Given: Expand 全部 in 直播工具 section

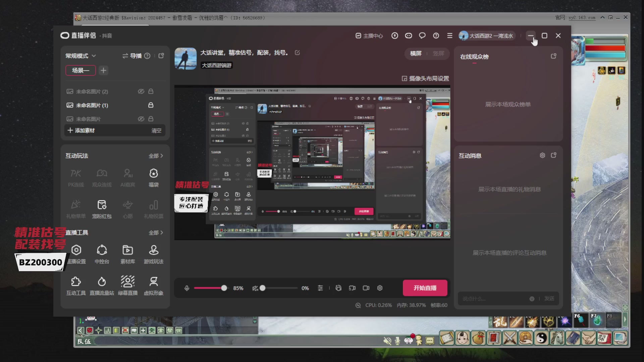Looking at the screenshot, I should (x=156, y=233).
